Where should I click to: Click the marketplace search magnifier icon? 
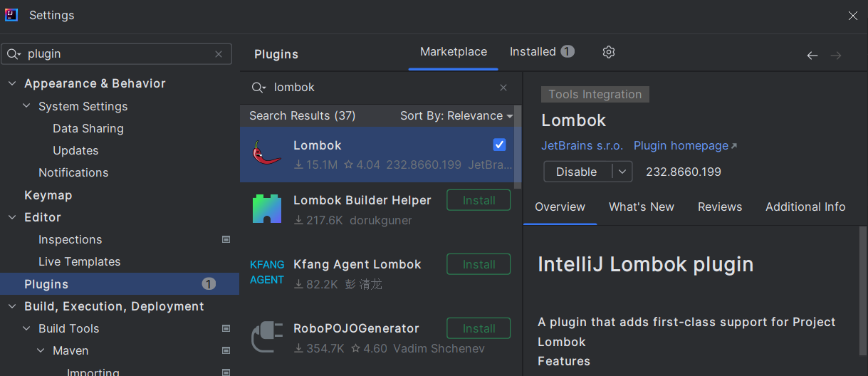click(x=258, y=88)
